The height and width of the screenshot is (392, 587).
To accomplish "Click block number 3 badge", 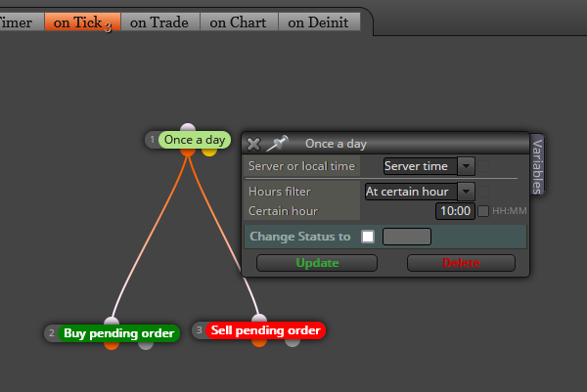I will [x=200, y=330].
